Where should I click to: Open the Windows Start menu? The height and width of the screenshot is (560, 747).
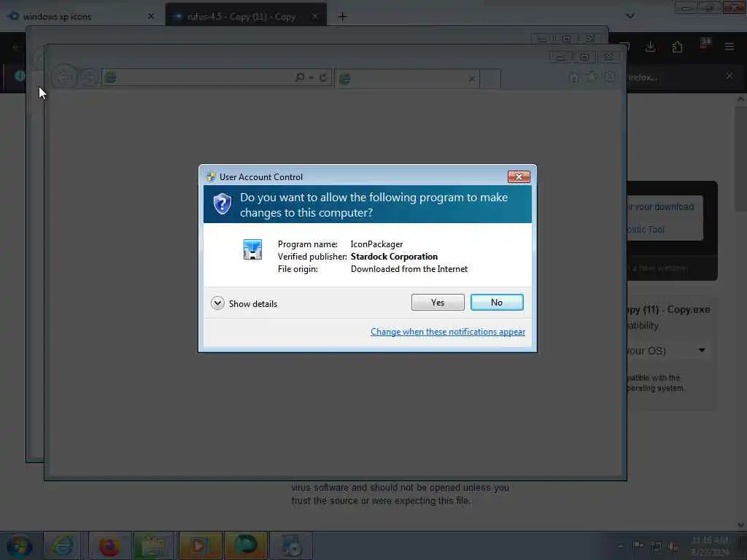pyautogui.click(x=19, y=545)
